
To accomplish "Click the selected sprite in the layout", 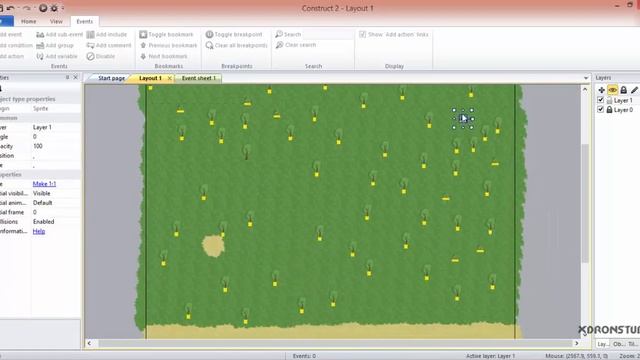I will pos(463,119).
